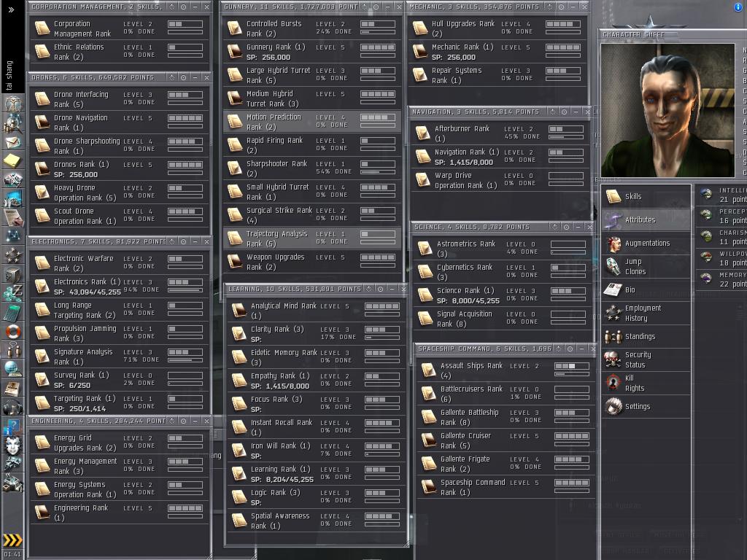Open the wallet coins icon in sidebar
The height and width of the screenshot is (560, 747).
(13, 293)
